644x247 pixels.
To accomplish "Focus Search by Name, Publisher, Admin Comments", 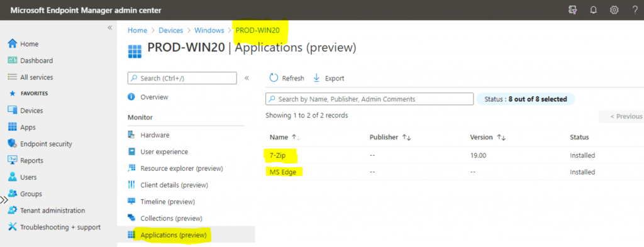I will click(370, 99).
